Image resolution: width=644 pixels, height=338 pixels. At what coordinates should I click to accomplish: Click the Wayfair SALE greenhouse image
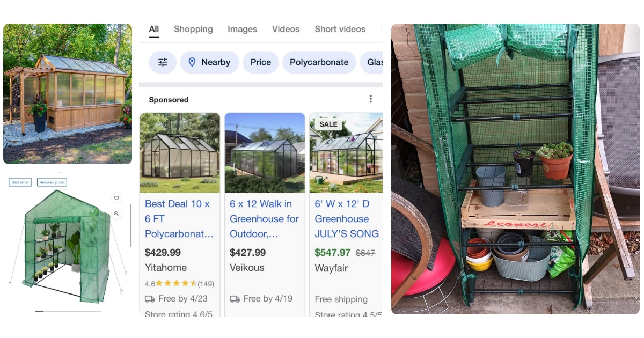(346, 153)
